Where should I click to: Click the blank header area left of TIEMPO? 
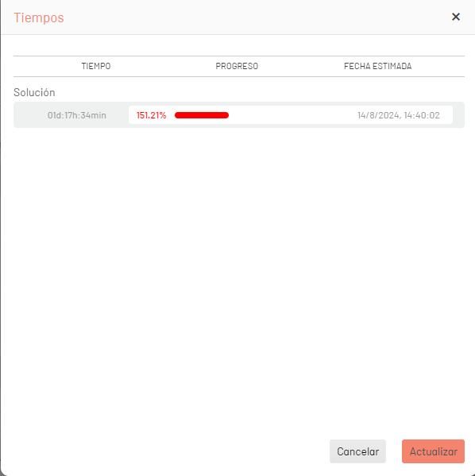pyautogui.click(x=45, y=66)
